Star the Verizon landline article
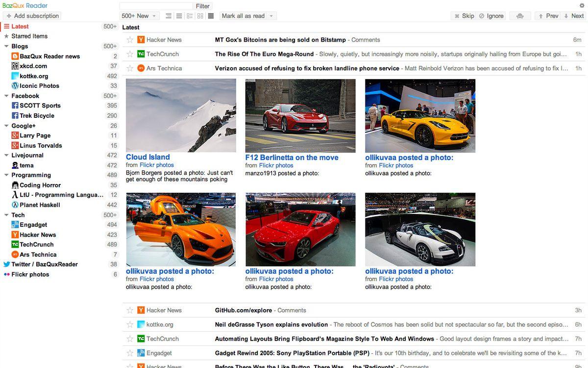Viewport: 588px width, 368px height. (x=130, y=68)
